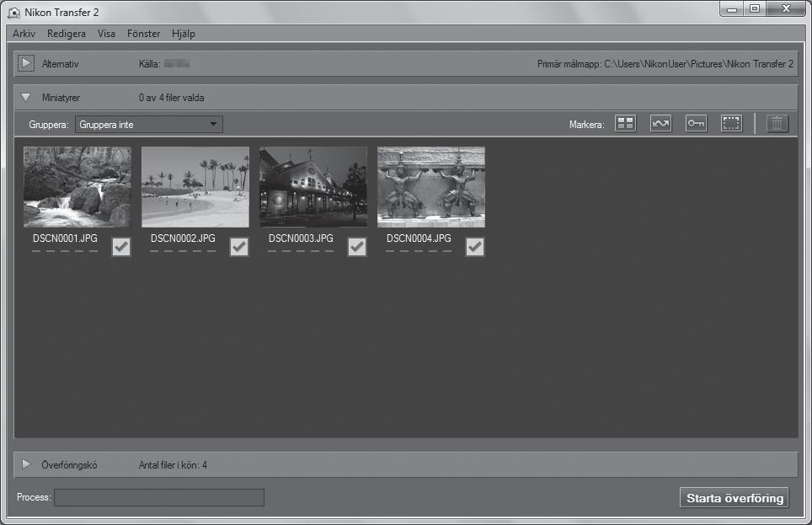This screenshot has width=812, height=525.
Task: Click the Nikon Transfer 2 title bar icon
Action: coord(14,12)
